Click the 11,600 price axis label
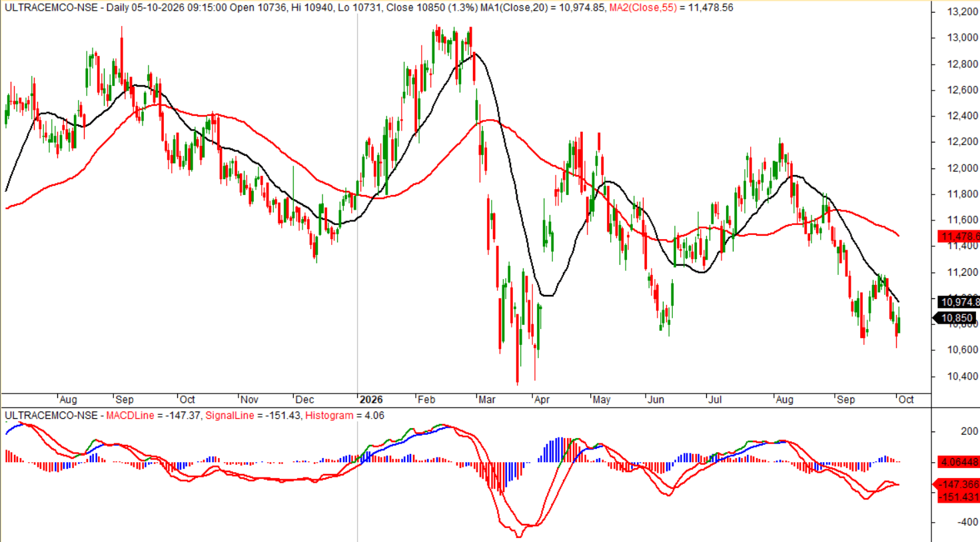This screenshot has height=542, width=980. 963,220
